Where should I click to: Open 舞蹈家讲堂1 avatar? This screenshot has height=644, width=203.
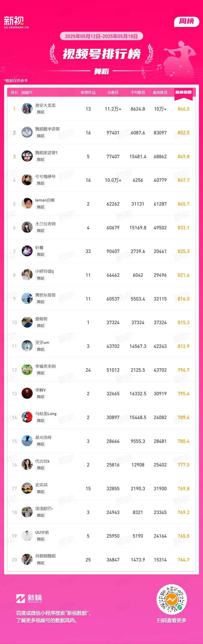27,156
